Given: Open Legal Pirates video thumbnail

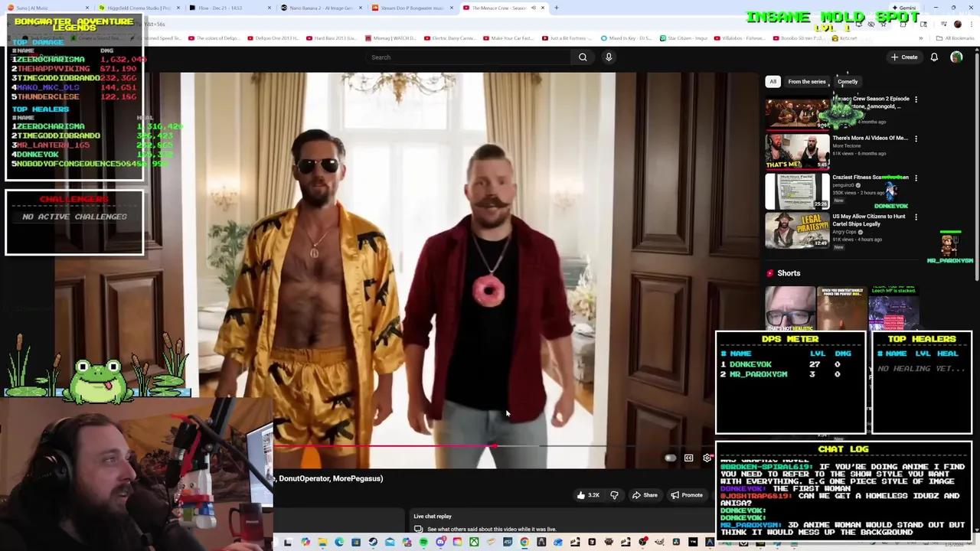Looking at the screenshot, I should click(x=797, y=230).
